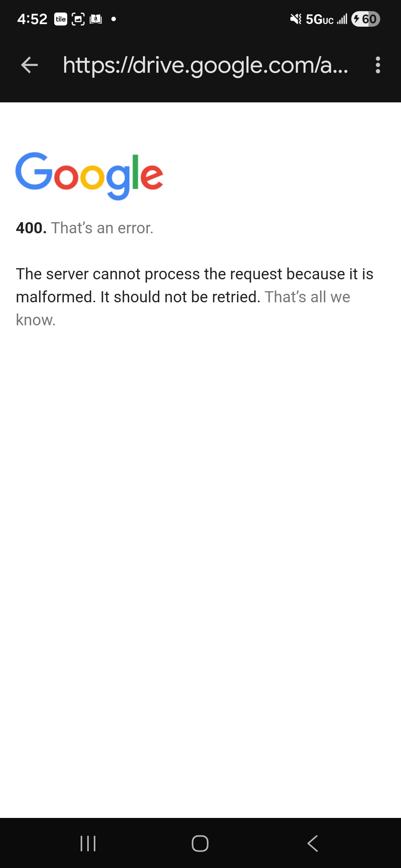The width and height of the screenshot is (401, 868).
Task: Tap the back arrow in the browser bar
Action: coord(29,65)
